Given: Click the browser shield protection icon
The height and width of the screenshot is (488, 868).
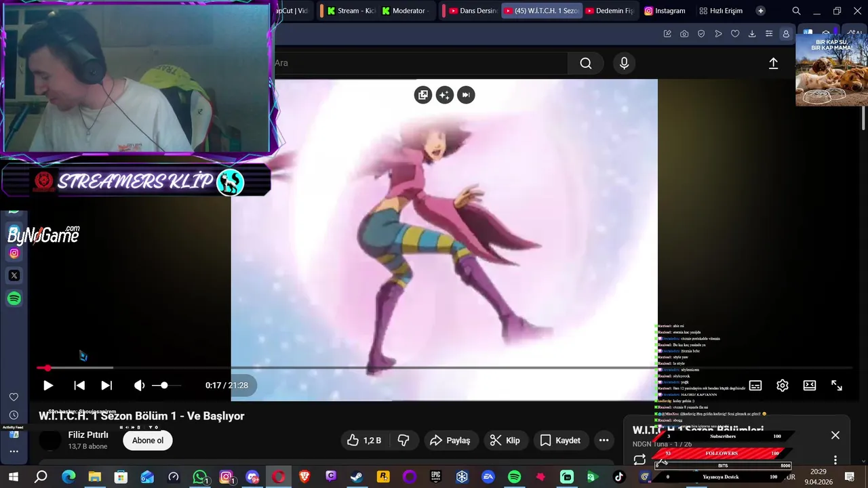Looking at the screenshot, I should pos(701,34).
